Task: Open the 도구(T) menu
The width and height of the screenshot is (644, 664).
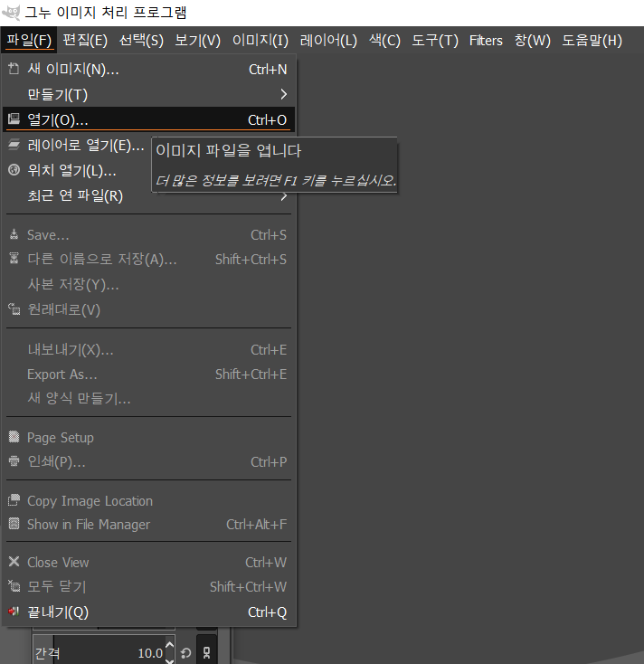Action: [435, 41]
